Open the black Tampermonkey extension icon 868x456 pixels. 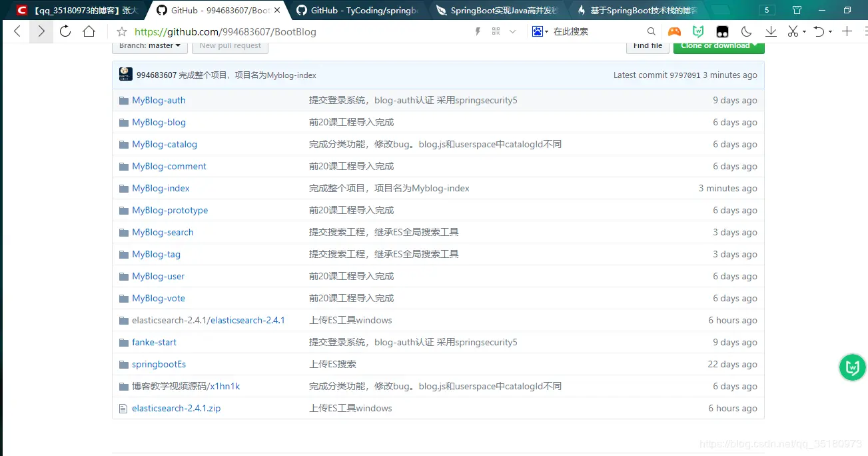(x=722, y=31)
